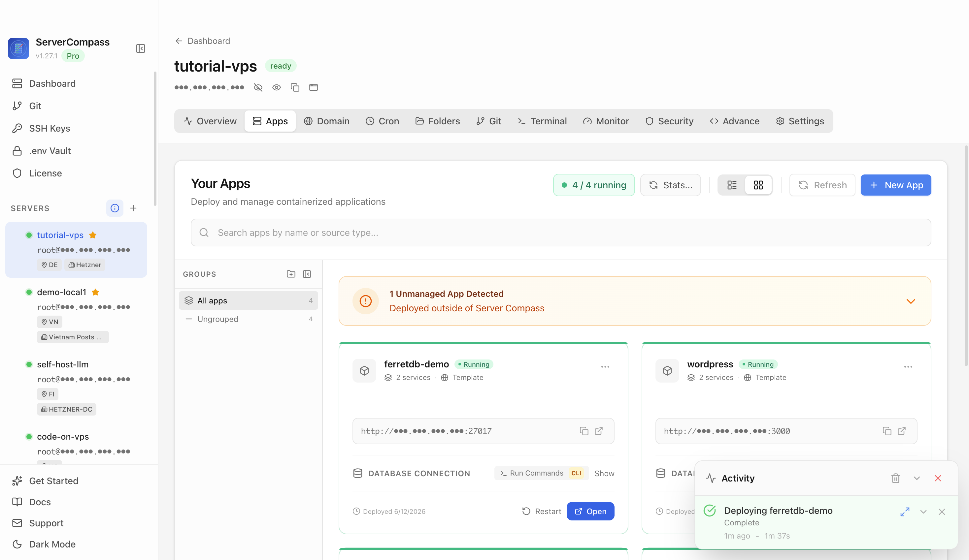Open wordpress more options menu
The height and width of the screenshot is (560, 969).
908,367
